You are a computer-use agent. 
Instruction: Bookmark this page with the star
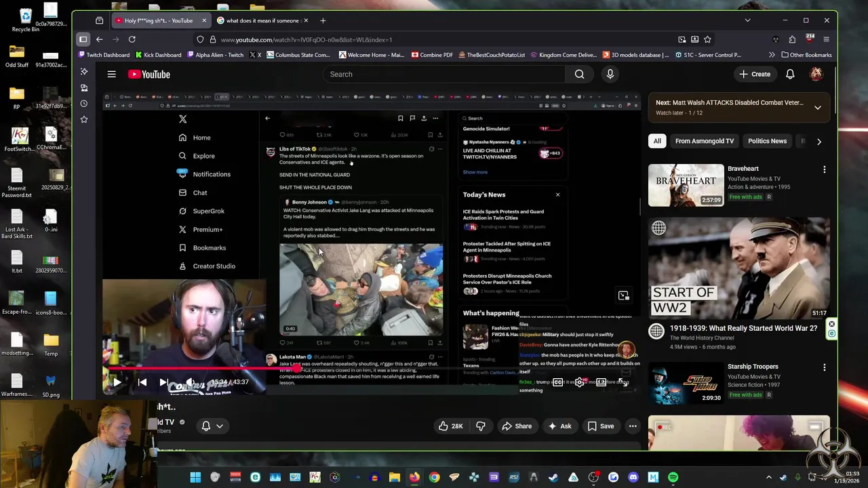pos(707,39)
